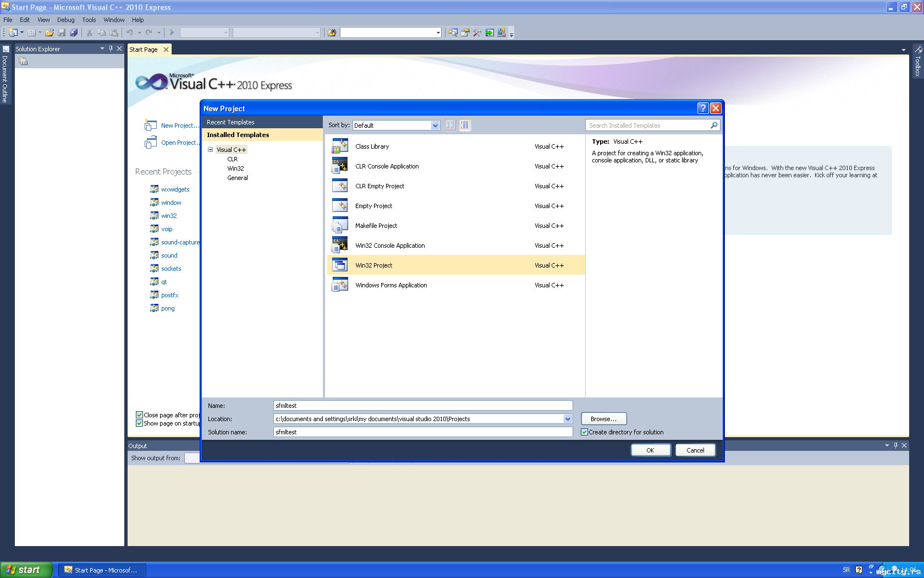Click the Undo toolbar icon
Screen dimensions: 924x578
[x=130, y=32]
